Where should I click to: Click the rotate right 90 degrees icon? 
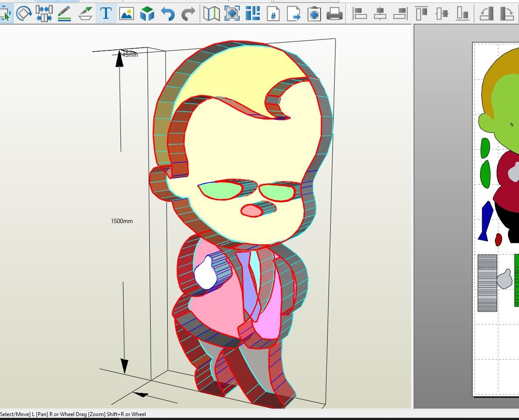click(506, 14)
